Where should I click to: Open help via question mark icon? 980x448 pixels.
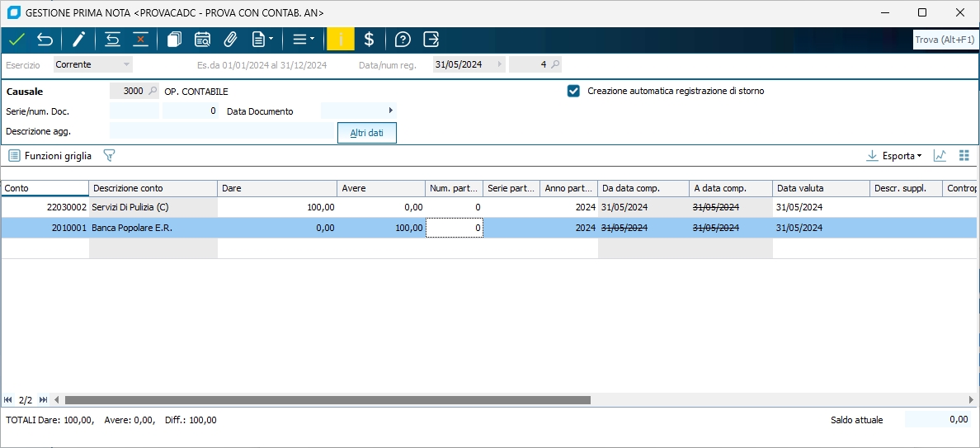coord(403,40)
